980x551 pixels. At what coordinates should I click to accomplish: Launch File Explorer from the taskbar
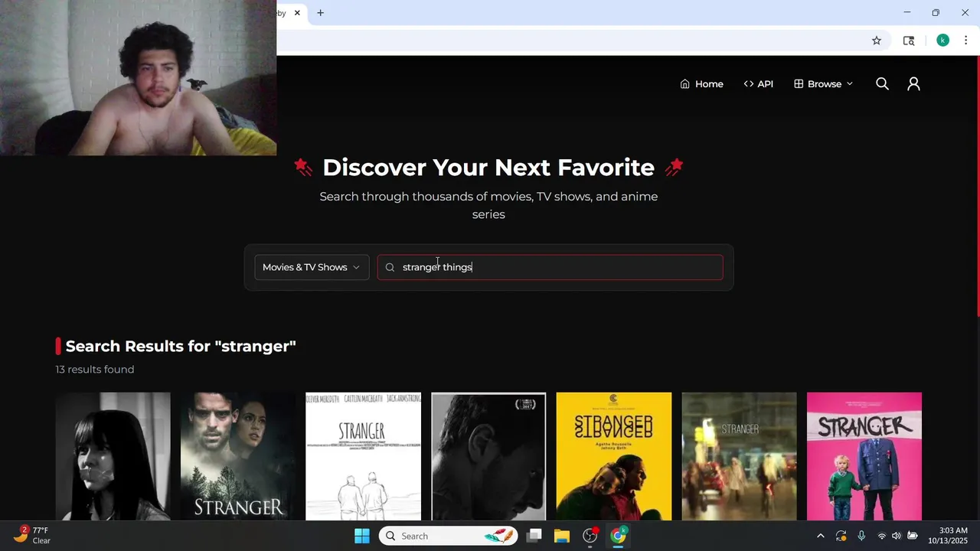[562, 536]
